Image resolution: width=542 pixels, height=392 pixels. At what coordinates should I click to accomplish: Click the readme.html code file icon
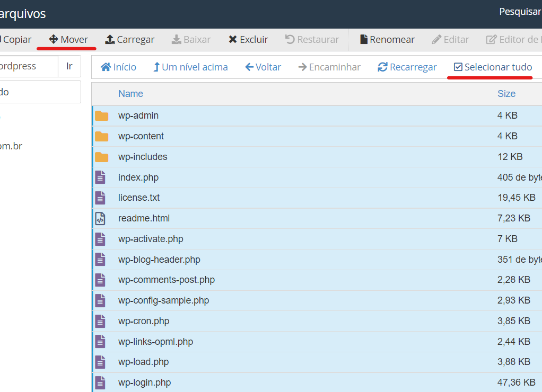pyautogui.click(x=100, y=218)
